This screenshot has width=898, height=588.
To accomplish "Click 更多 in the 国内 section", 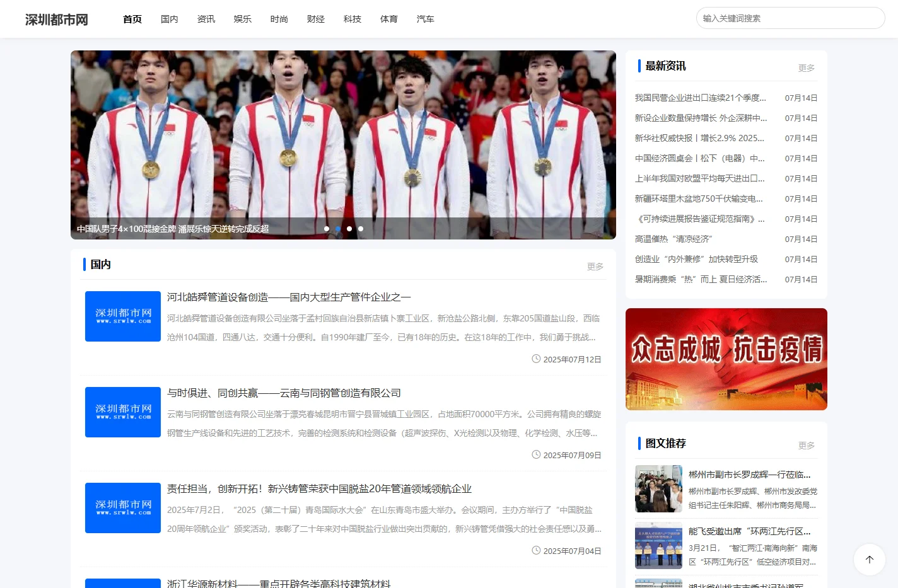I will click(x=595, y=267).
